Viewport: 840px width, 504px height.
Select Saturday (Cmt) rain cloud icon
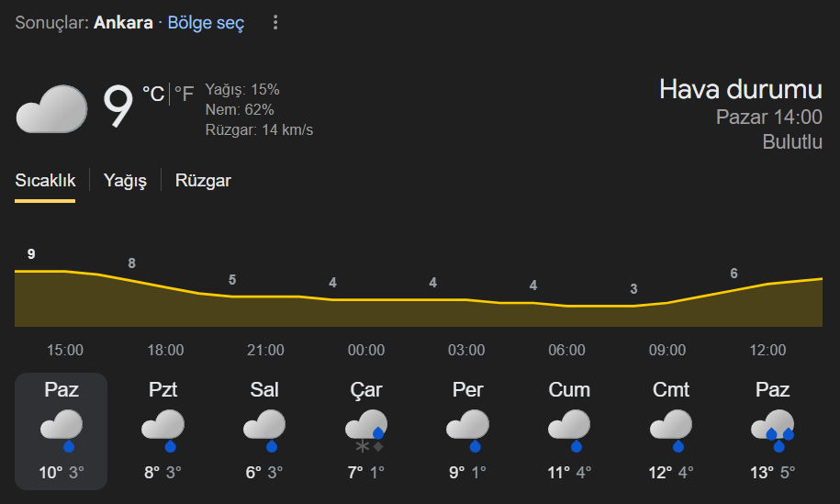point(671,428)
